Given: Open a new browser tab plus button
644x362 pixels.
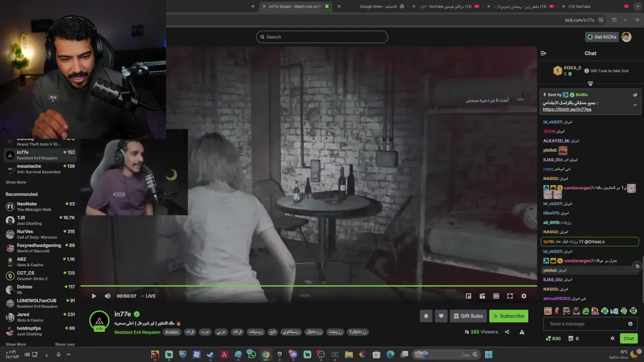Looking at the screenshot, I should pos(253,7).
